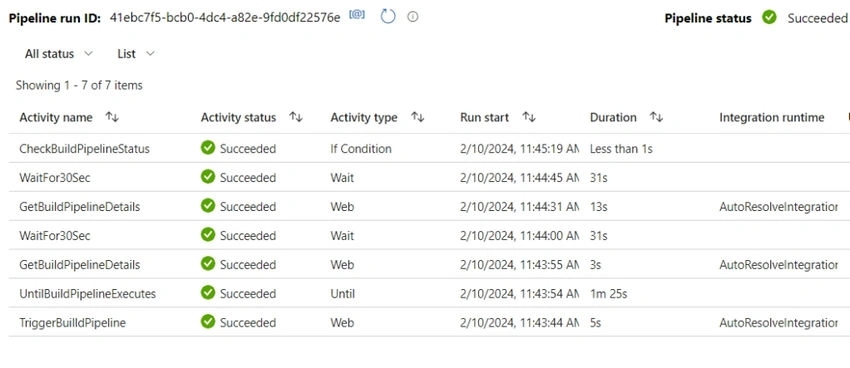Click the refresh circular arrow icon

point(388,17)
